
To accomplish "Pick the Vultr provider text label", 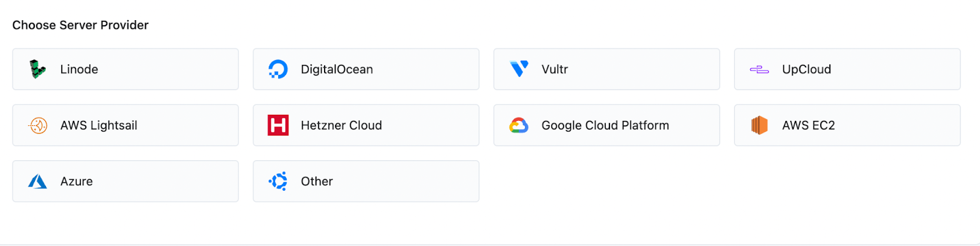I will (555, 69).
